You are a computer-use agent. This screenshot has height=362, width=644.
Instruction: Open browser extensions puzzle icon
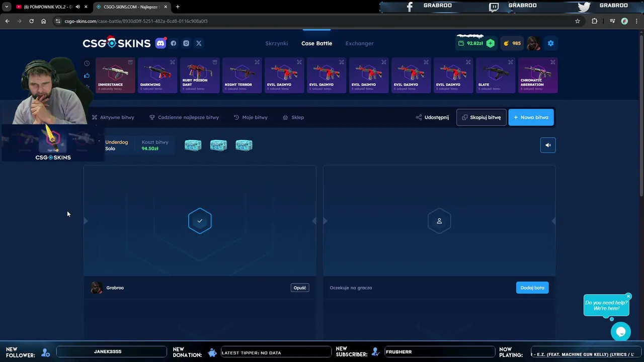coord(595,21)
